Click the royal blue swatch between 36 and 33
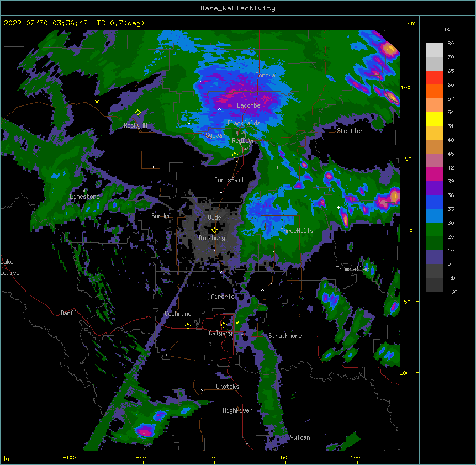 click(x=434, y=202)
